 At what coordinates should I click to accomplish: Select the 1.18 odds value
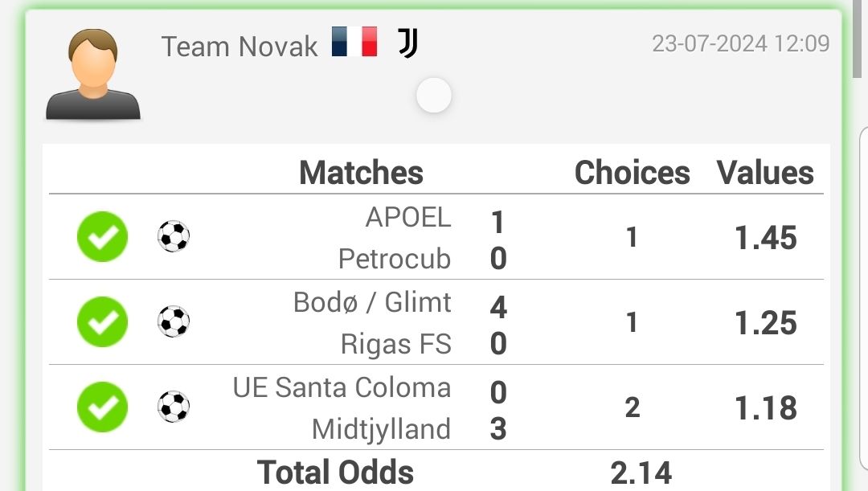(766, 408)
